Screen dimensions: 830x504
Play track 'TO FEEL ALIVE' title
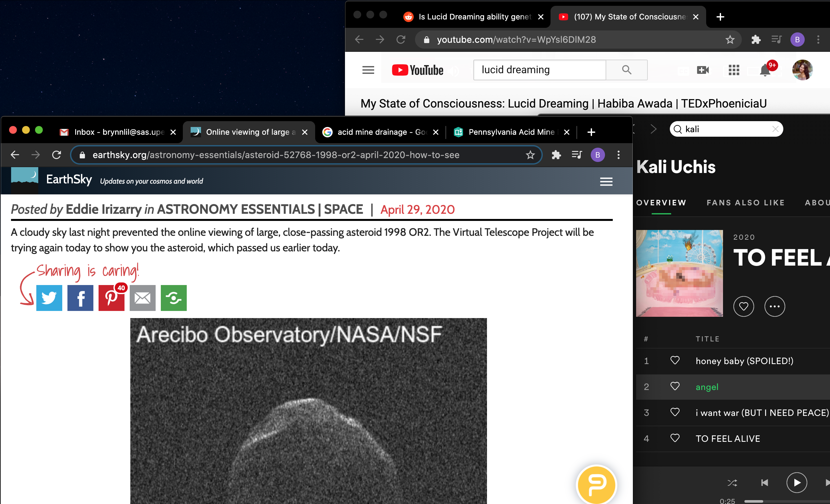tap(728, 438)
